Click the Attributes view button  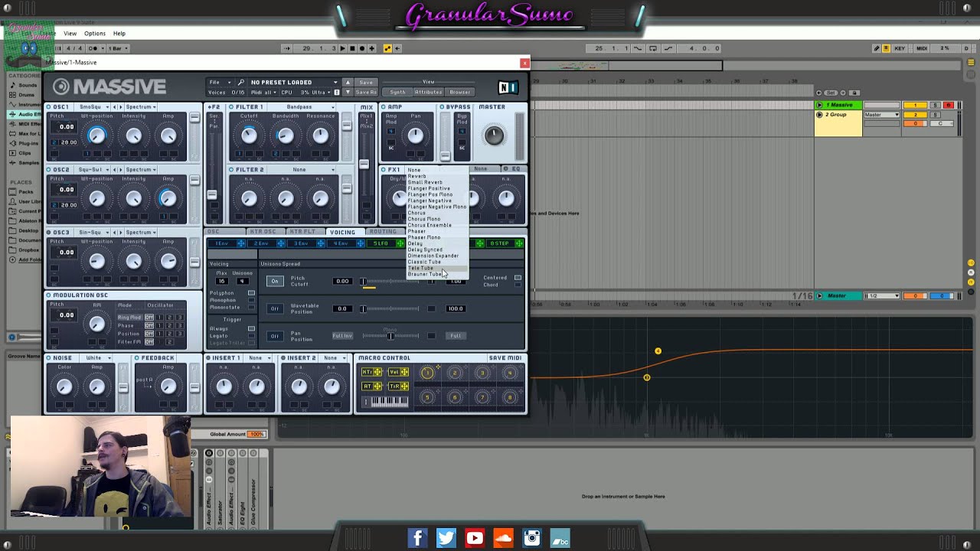pyautogui.click(x=428, y=92)
